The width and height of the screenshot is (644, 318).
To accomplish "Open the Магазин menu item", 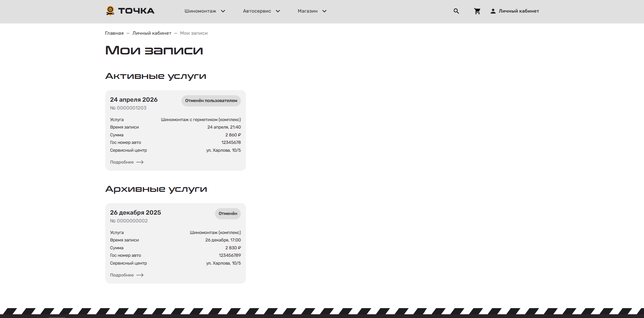I will (307, 11).
